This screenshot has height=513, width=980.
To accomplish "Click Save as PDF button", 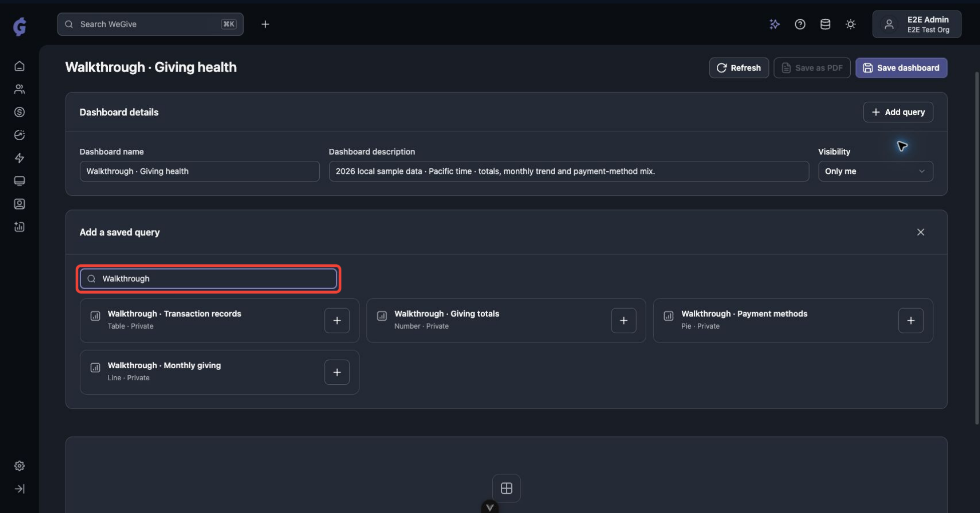I will [x=812, y=68].
